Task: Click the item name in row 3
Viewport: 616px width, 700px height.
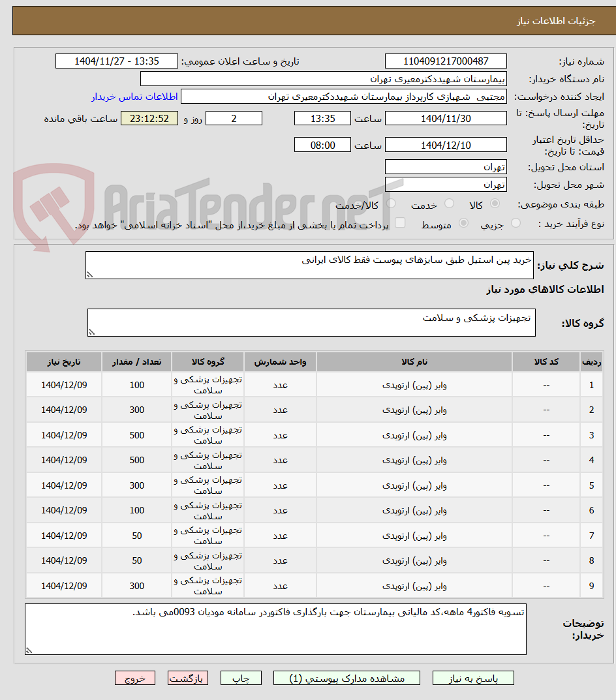Action: 414,436
